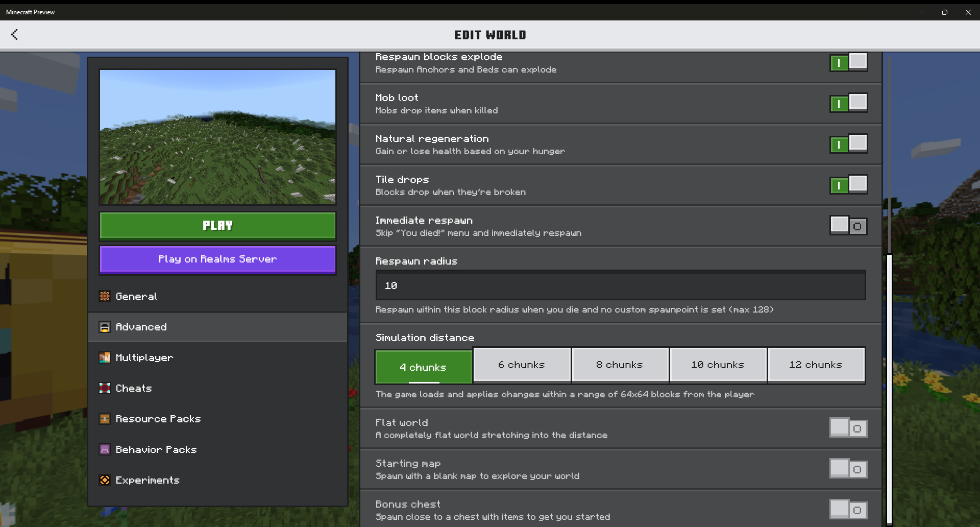Click the Respawn radius label text
Viewport: 980px width, 527px height.
[416, 261]
